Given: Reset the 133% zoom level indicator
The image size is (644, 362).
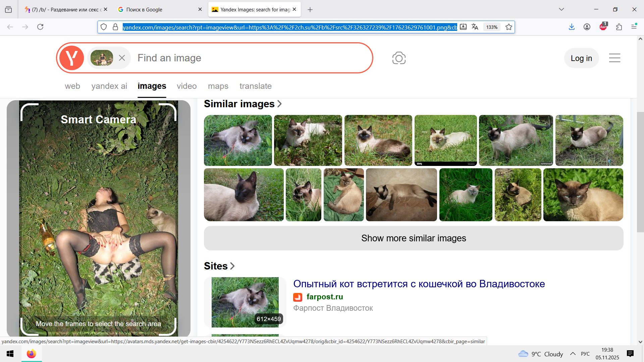Looking at the screenshot, I should click(492, 27).
